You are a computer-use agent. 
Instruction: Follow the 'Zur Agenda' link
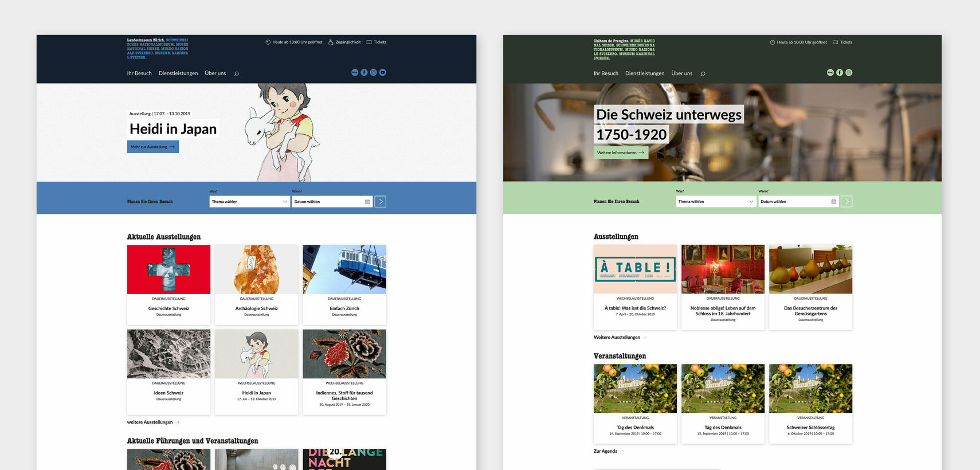(605, 451)
